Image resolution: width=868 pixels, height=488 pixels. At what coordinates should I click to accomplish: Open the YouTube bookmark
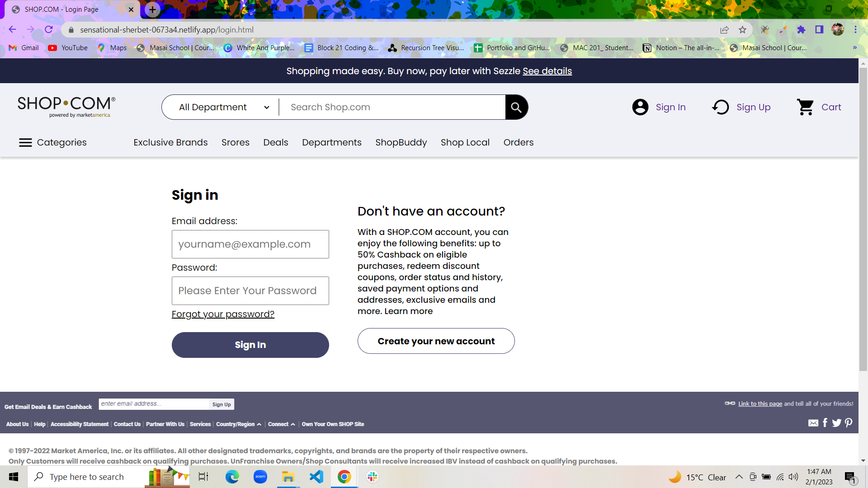68,47
